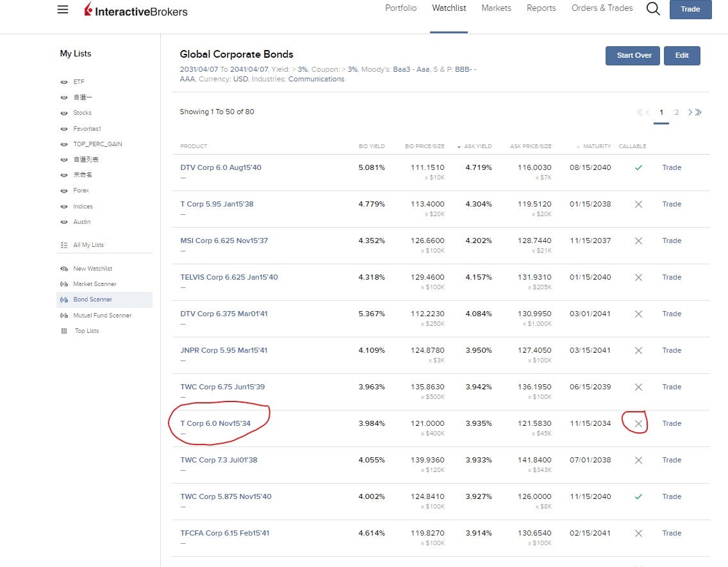Open DTV Corp 6.0 Aug15'40 bond link
728x567 pixels.
point(220,167)
